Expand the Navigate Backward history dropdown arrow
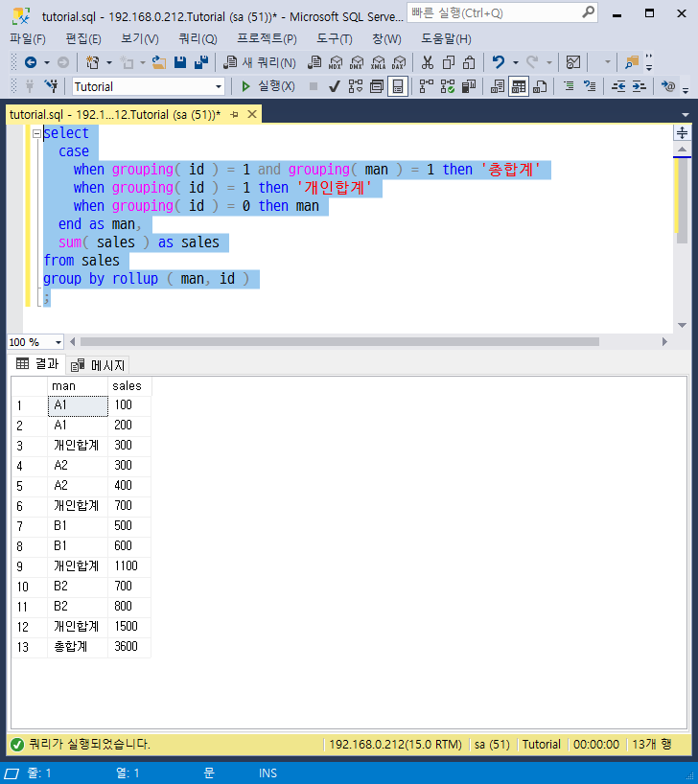 (47, 62)
